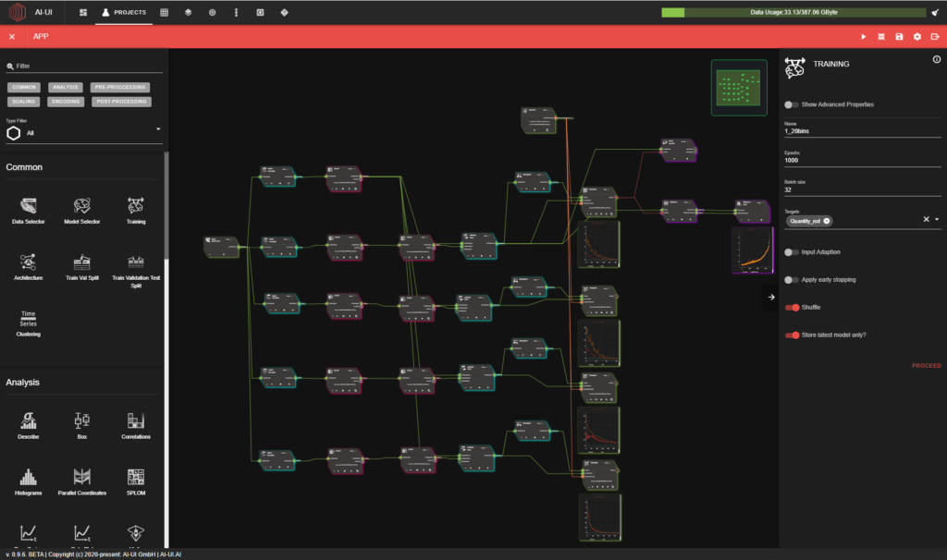Click the PROCEED button
Screen dimensions: 947x560
point(927,366)
